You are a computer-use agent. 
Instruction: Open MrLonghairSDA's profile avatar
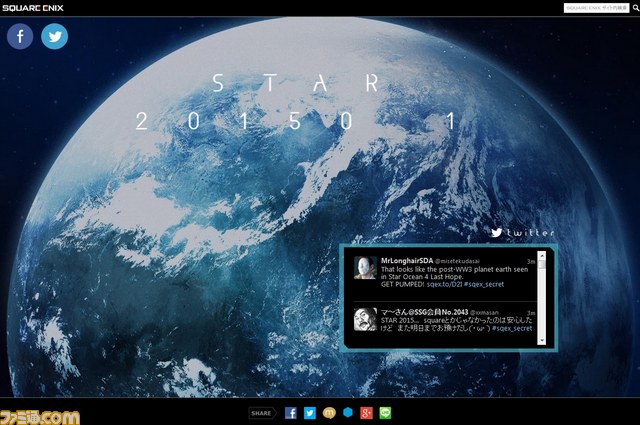tap(365, 268)
